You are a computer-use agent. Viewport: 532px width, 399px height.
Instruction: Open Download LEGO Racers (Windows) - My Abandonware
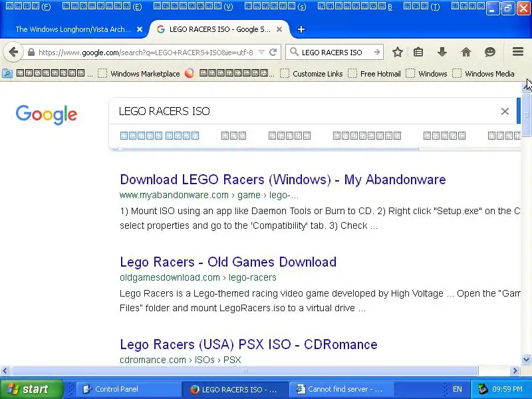283,180
